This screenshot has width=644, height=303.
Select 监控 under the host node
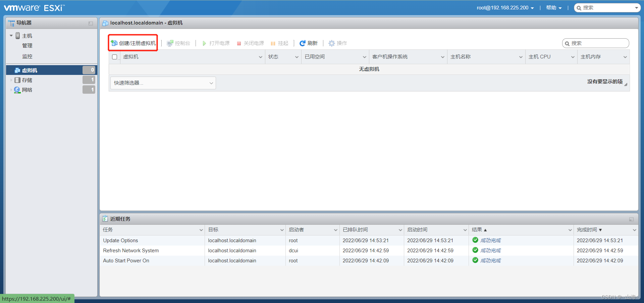pos(27,56)
